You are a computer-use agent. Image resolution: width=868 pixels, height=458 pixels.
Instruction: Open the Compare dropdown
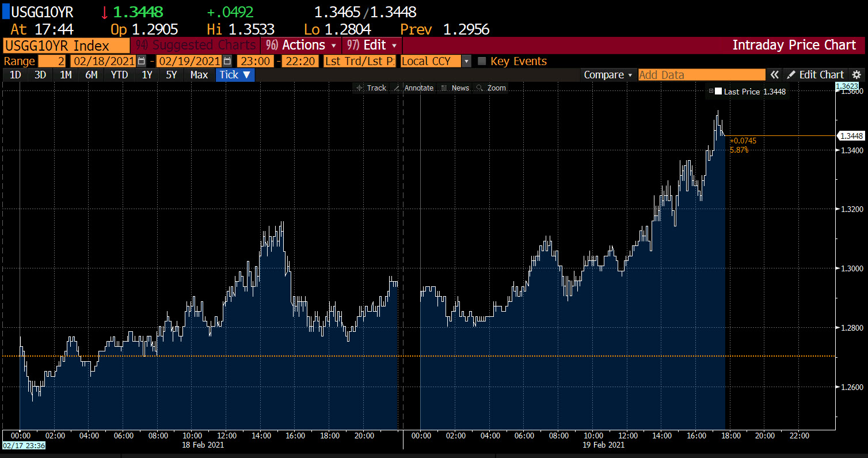point(608,75)
